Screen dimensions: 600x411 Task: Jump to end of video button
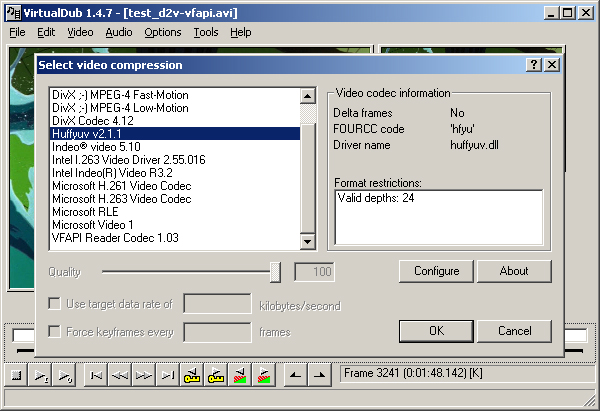(167, 376)
